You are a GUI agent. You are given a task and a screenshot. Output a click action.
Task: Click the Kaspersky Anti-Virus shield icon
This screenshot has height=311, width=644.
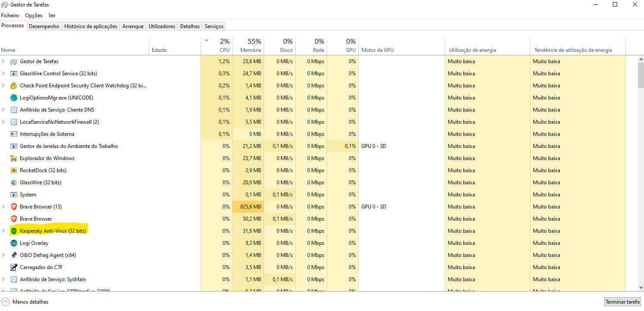(x=13, y=231)
